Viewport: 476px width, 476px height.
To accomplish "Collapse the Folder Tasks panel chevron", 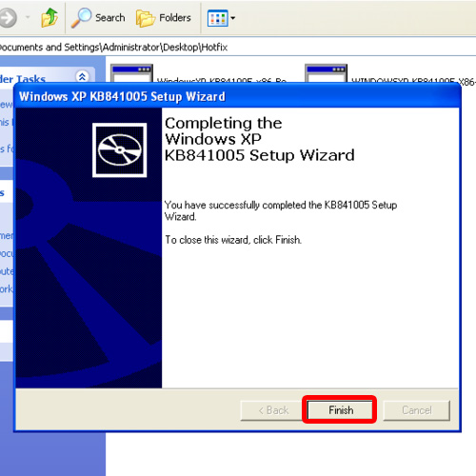I will [82, 76].
